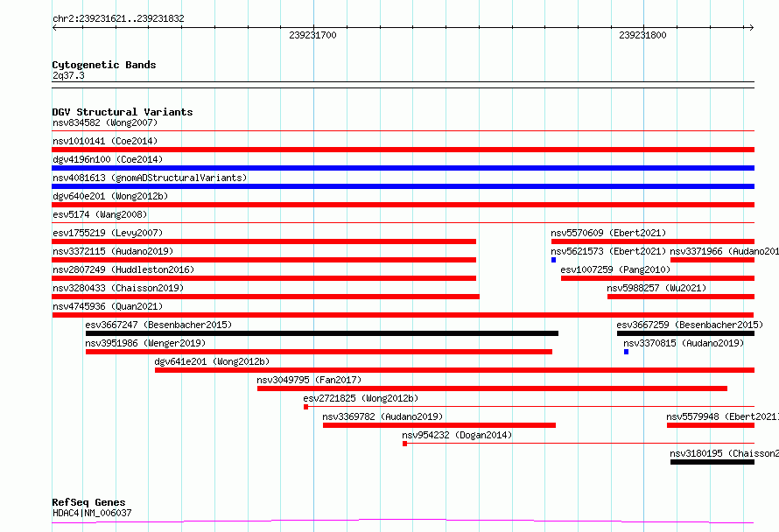Open variant nsv3372115 (Audano2019)
This screenshot has width=779, height=532.
coord(113,251)
